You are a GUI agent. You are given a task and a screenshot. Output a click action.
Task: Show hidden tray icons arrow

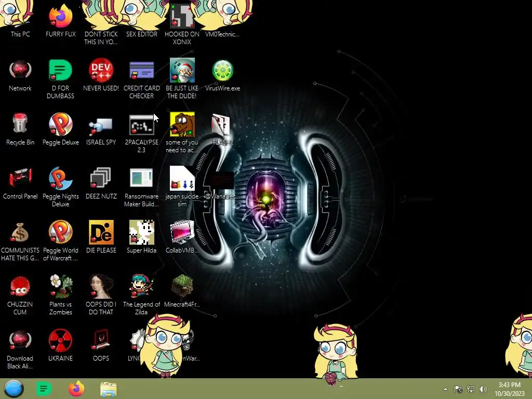point(445,389)
